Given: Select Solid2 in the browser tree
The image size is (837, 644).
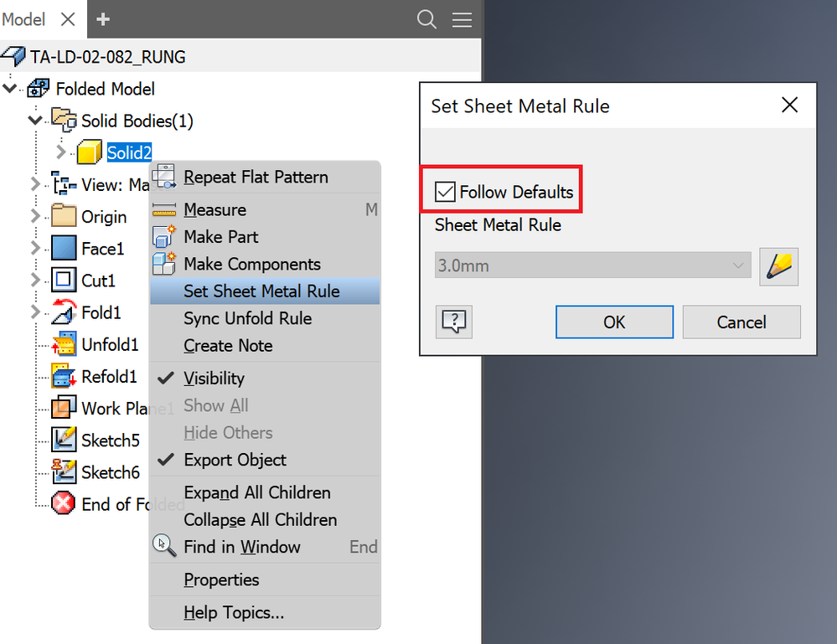Looking at the screenshot, I should [129, 152].
